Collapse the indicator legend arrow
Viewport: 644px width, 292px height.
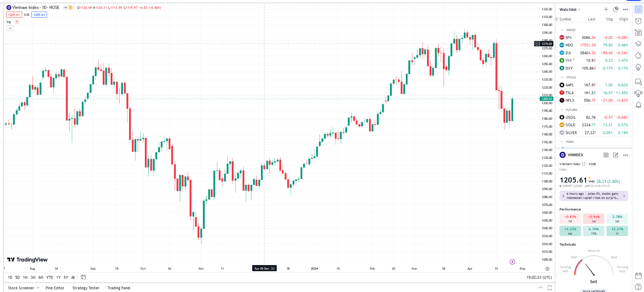click(x=10, y=28)
